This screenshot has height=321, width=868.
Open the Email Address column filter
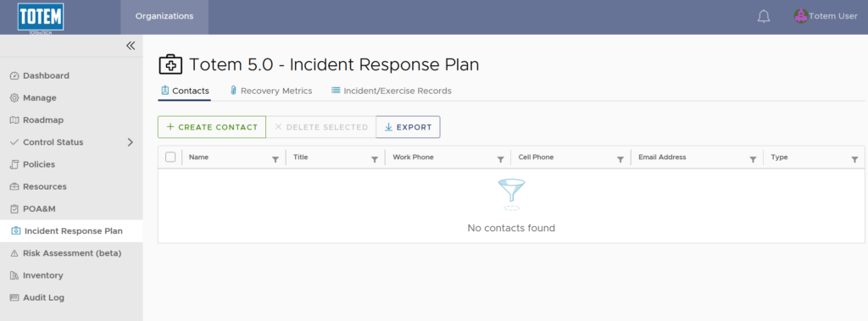click(x=753, y=159)
